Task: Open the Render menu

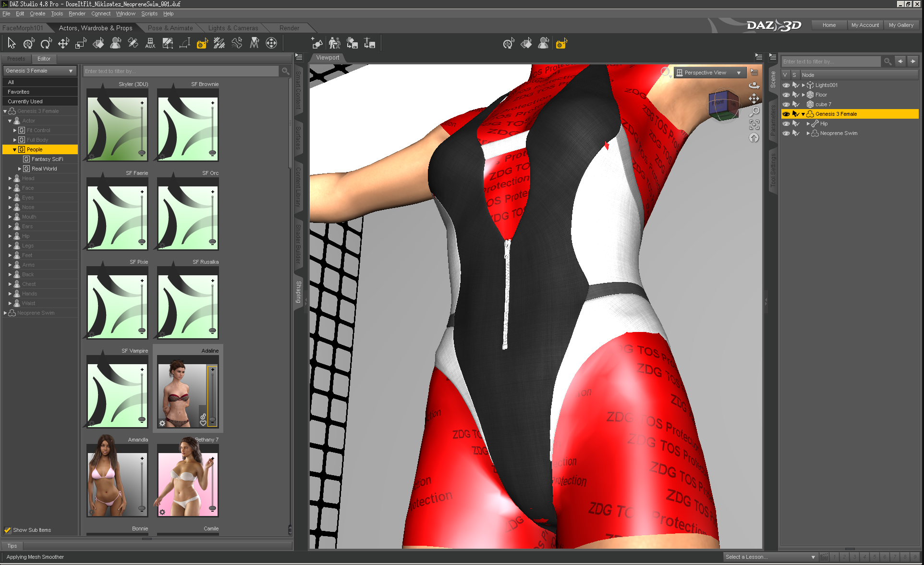Action: tap(77, 13)
